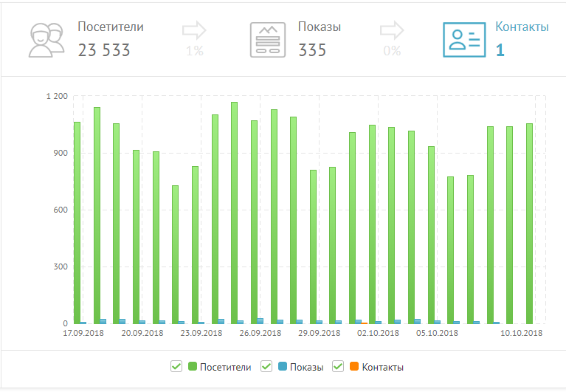Click the impressions count 335

tap(312, 50)
